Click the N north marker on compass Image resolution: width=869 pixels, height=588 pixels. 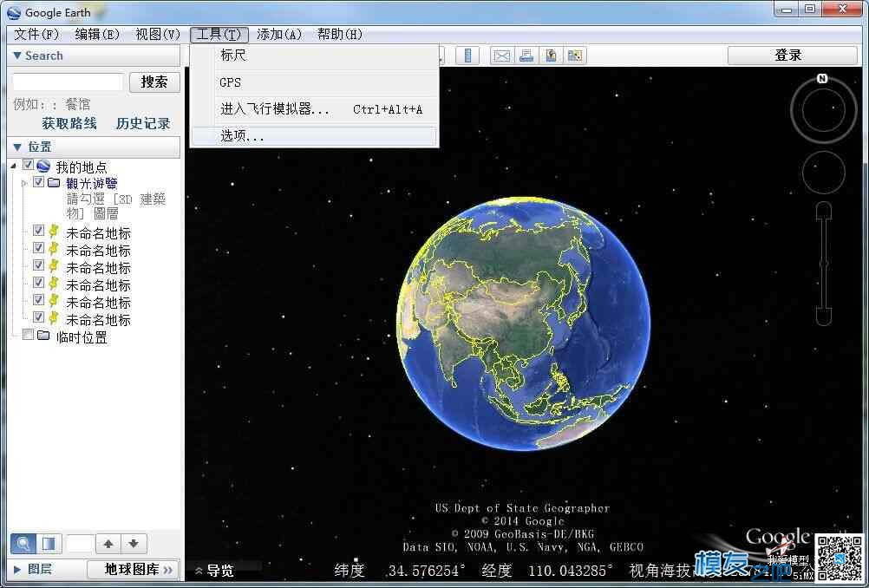pos(822,79)
